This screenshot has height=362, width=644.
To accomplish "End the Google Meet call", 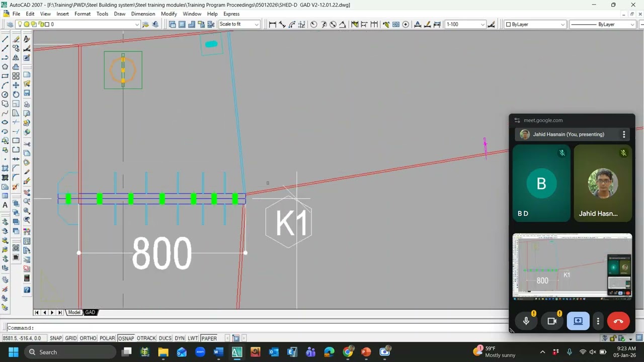I will pyautogui.click(x=618, y=321).
